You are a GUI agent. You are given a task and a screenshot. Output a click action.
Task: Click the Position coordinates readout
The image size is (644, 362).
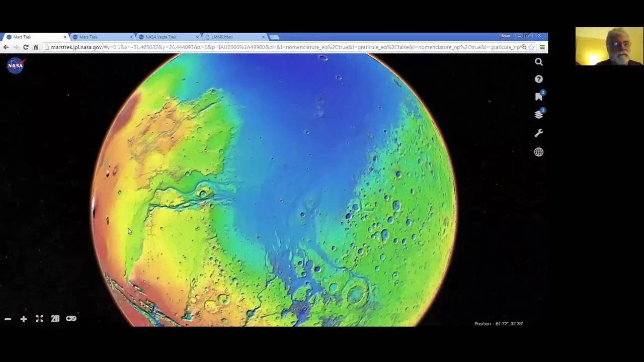coord(499,324)
